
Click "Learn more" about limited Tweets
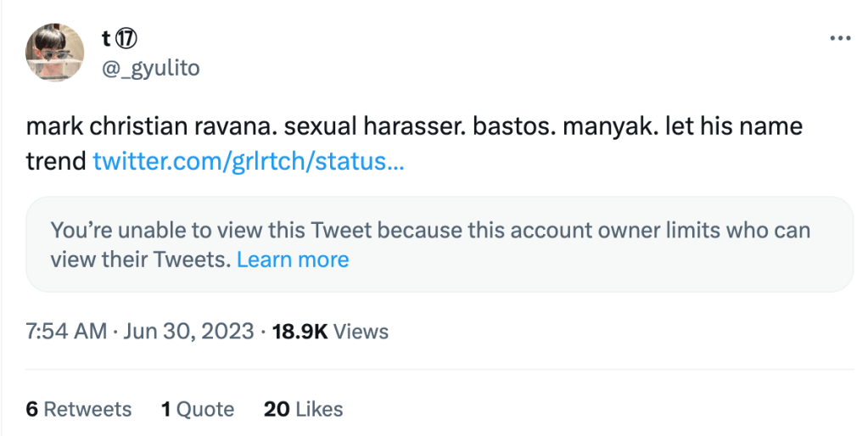293,260
